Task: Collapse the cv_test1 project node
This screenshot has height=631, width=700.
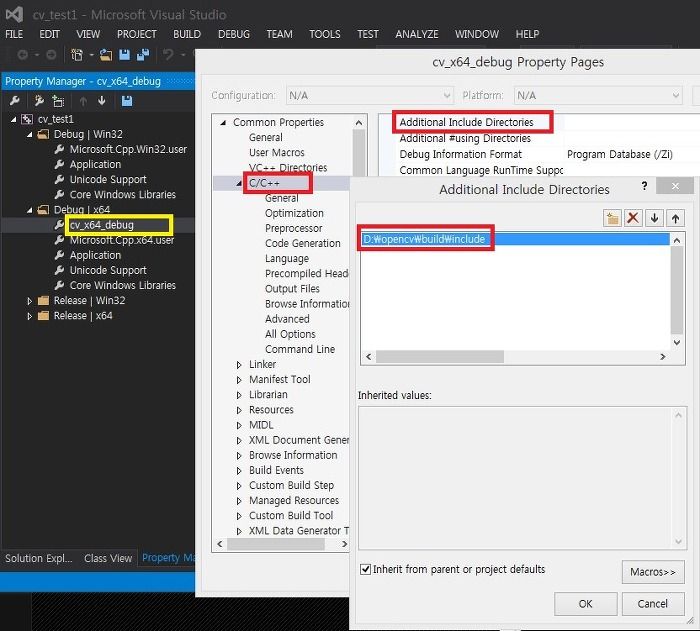Action: [13, 119]
